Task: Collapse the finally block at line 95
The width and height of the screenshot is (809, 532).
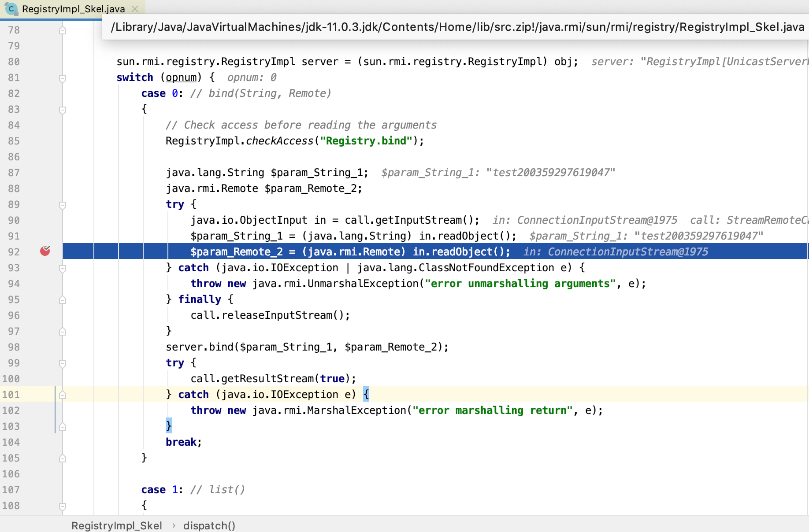Action: tap(63, 300)
